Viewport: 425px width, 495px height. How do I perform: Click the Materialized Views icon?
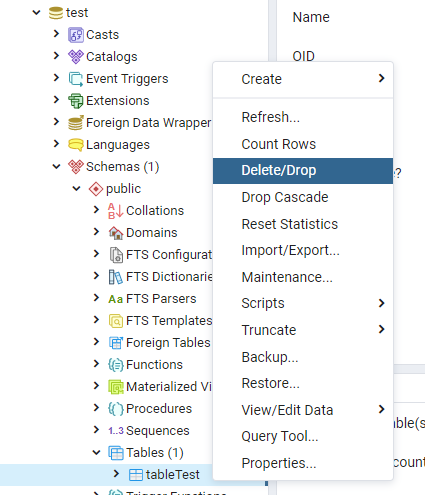pyautogui.click(x=116, y=387)
